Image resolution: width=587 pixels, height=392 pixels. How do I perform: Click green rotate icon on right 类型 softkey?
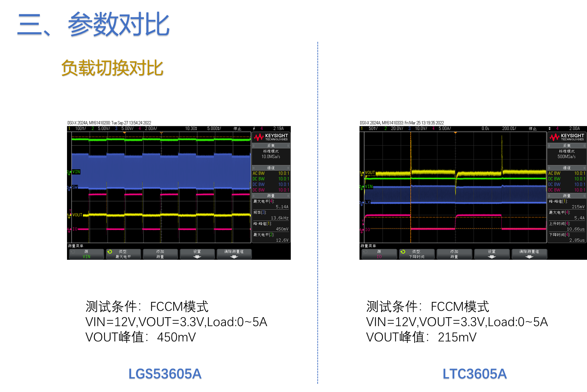(x=403, y=252)
